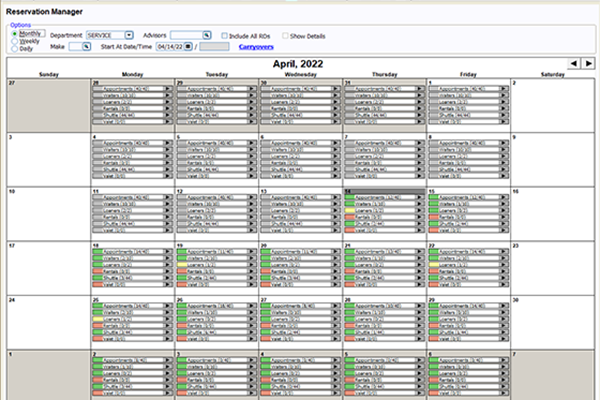Select the Monthly view option
This screenshot has width=600, height=400.
[x=15, y=34]
